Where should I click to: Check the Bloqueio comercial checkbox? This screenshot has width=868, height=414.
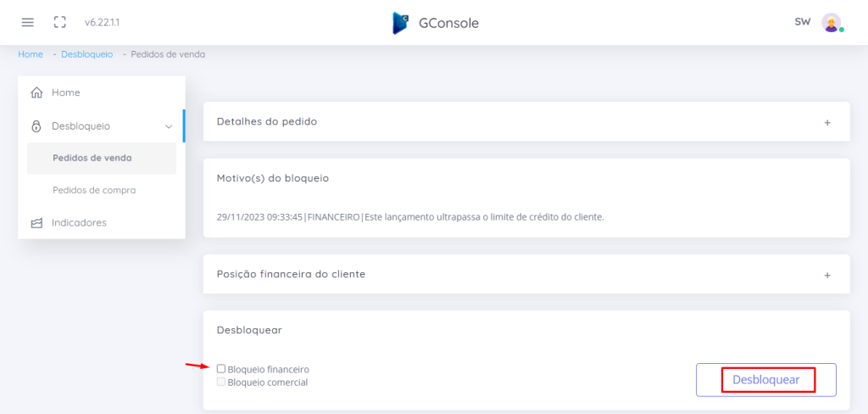tap(221, 382)
